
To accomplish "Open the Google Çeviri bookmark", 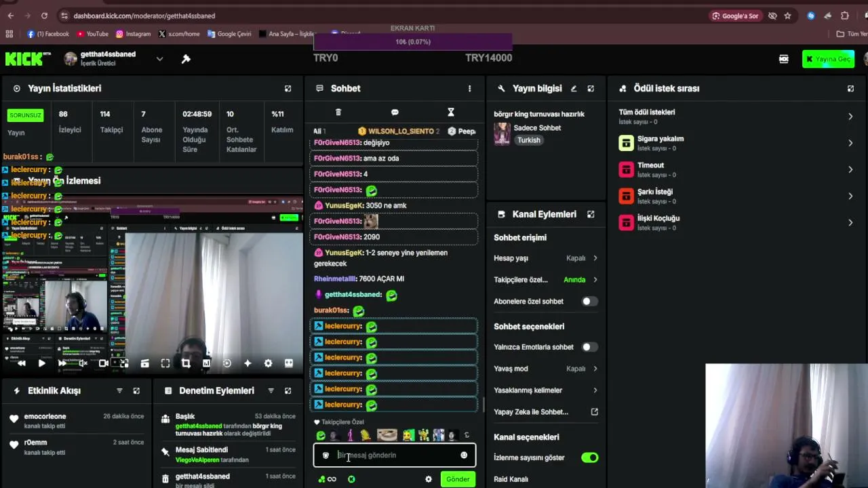I will 229,34.
